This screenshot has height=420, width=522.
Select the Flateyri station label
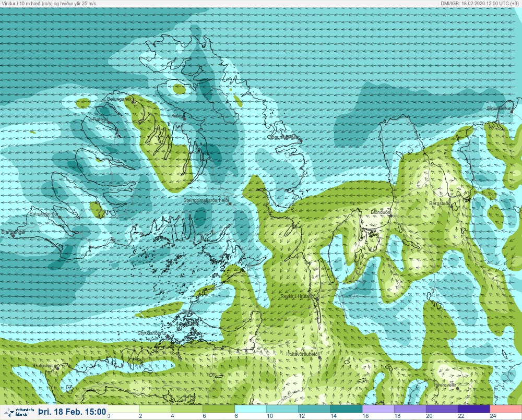[100, 119]
